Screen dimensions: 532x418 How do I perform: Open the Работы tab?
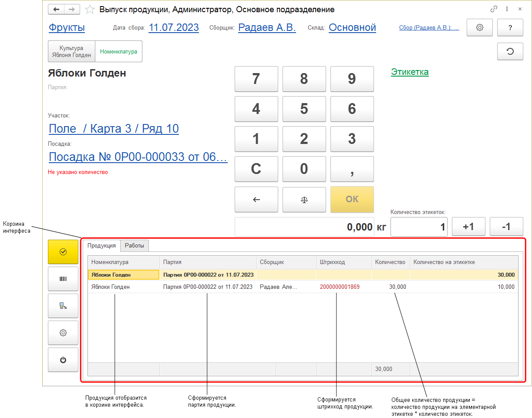click(135, 246)
